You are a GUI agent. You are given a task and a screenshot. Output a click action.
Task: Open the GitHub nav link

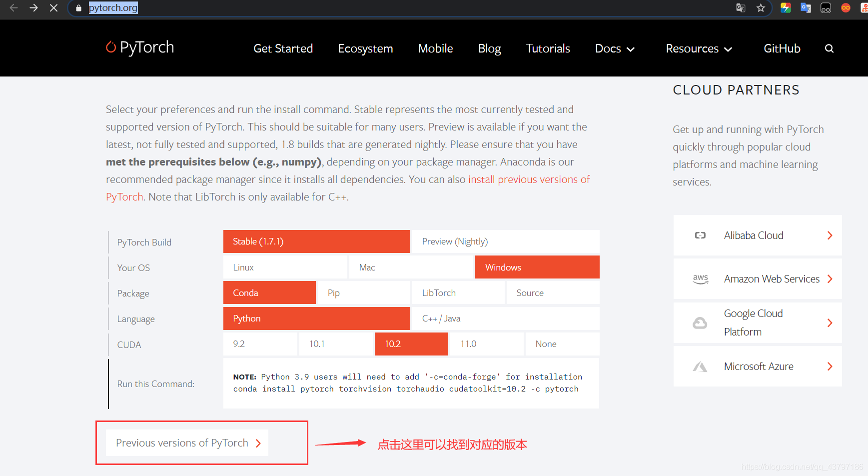pos(782,48)
